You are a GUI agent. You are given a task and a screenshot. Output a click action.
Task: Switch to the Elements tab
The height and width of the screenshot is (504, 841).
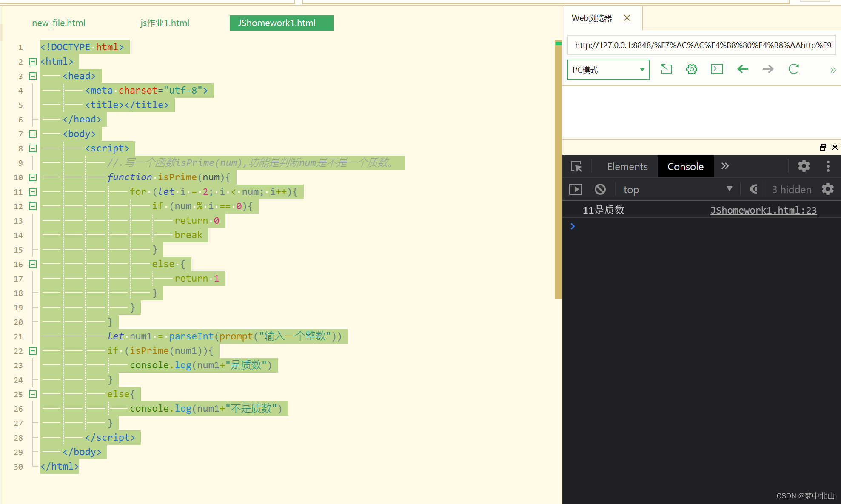(x=627, y=166)
